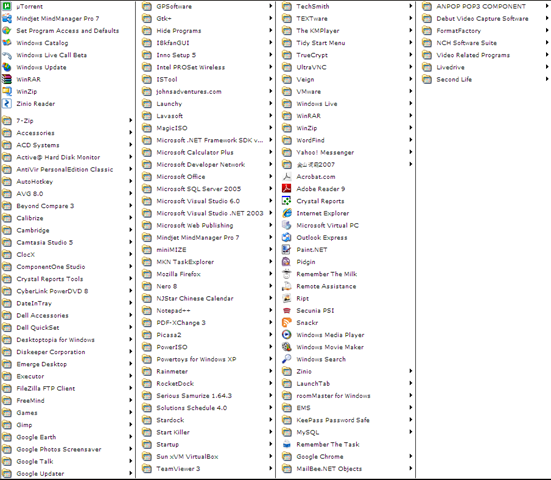Click the Zinio Reader icon
The image size is (551, 480).
point(7,104)
